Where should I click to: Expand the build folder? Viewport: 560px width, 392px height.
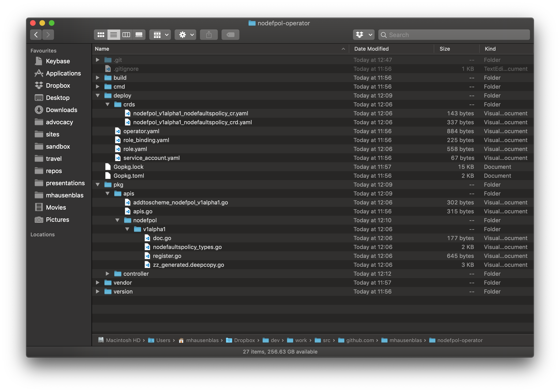click(98, 78)
